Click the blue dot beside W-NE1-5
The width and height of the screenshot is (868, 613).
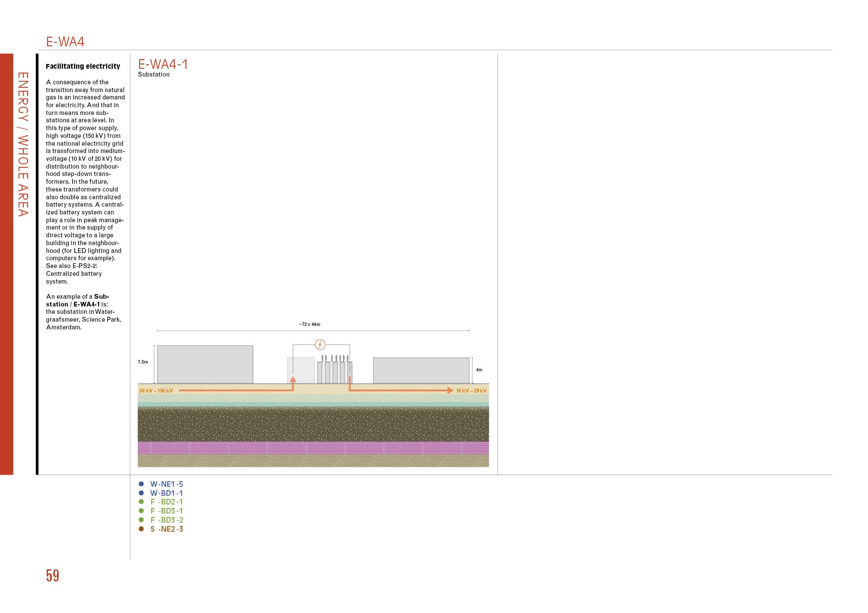(141, 484)
